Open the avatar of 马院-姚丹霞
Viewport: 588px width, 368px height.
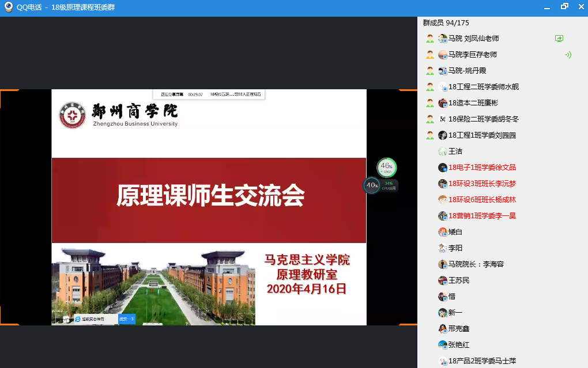tap(441, 70)
